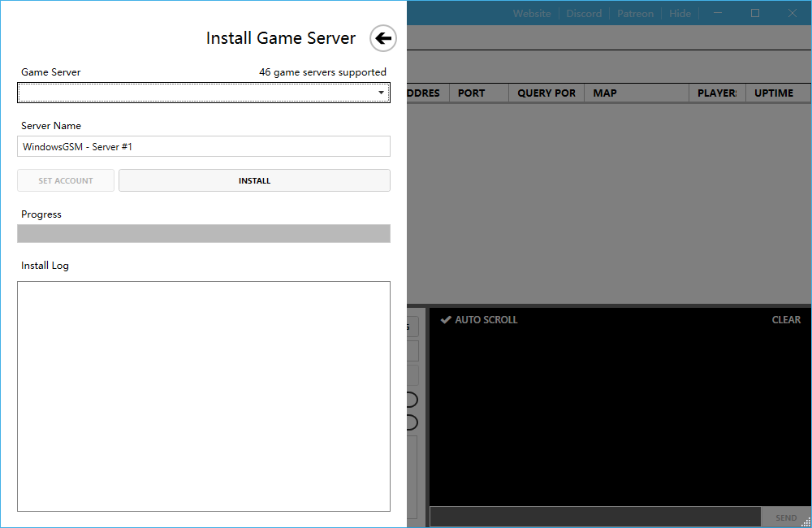Click the INSTALL button
Viewport: 812px width, 528px height.
tap(254, 180)
